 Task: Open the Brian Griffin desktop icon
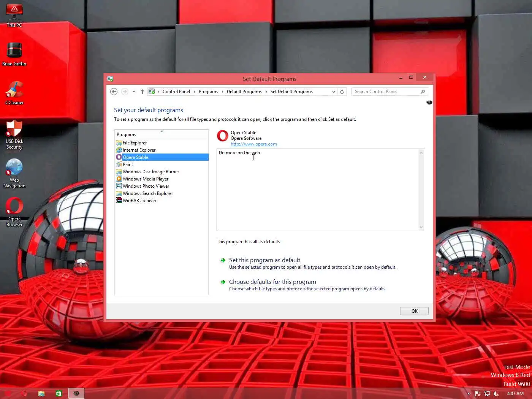pyautogui.click(x=14, y=54)
